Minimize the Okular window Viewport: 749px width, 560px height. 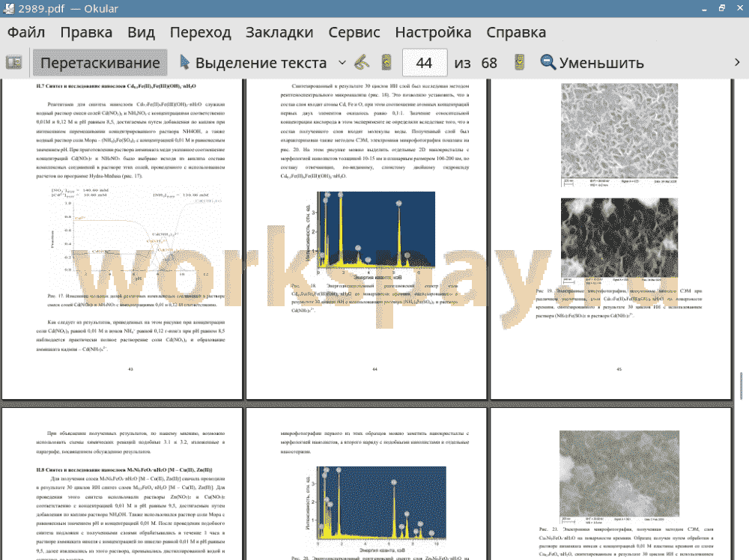(x=704, y=8)
